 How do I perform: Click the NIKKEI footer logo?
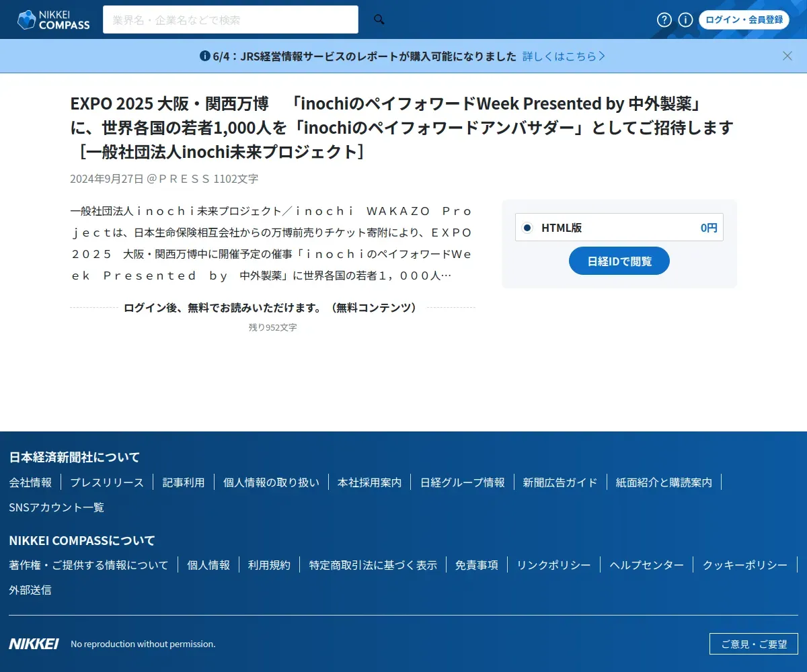tap(34, 644)
